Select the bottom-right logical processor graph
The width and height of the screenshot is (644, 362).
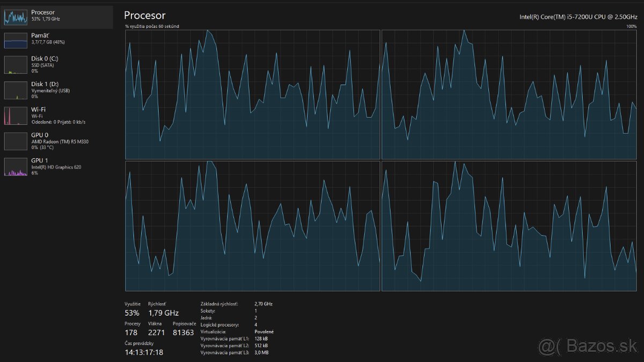pyautogui.click(x=509, y=226)
